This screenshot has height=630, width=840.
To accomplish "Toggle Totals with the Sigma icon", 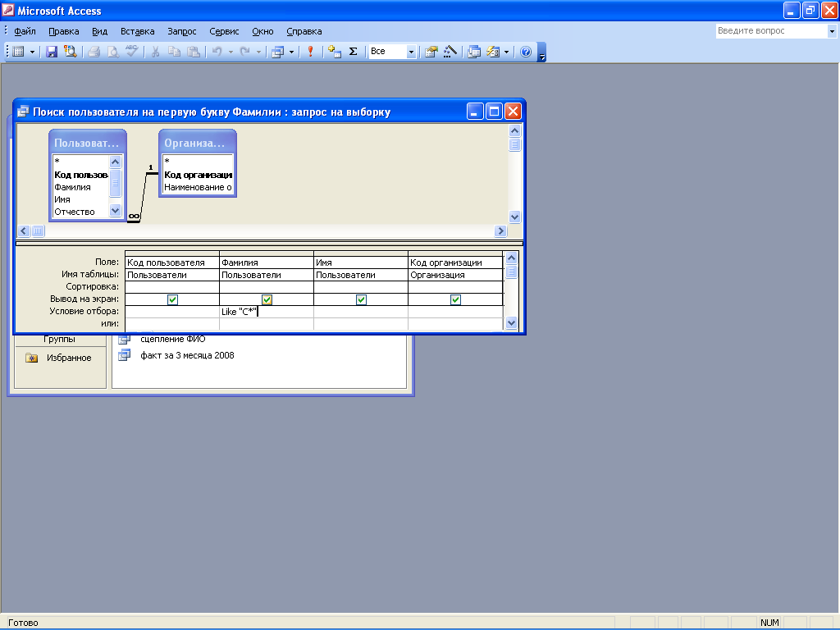I will [353, 52].
